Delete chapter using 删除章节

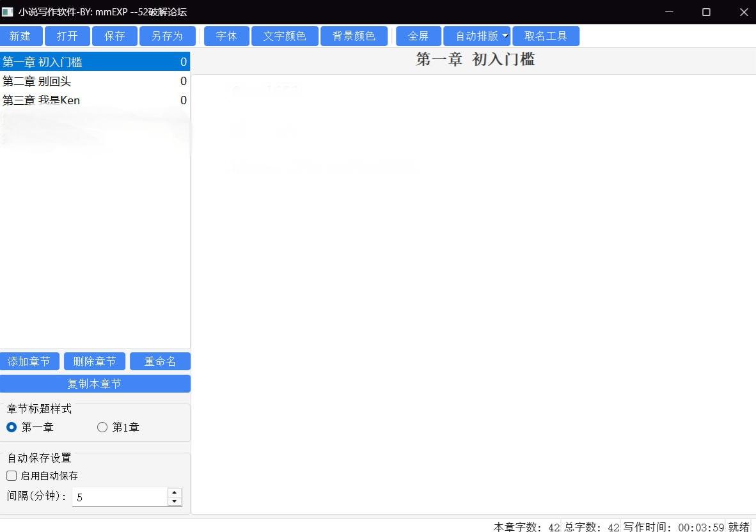pyautogui.click(x=95, y=362)
